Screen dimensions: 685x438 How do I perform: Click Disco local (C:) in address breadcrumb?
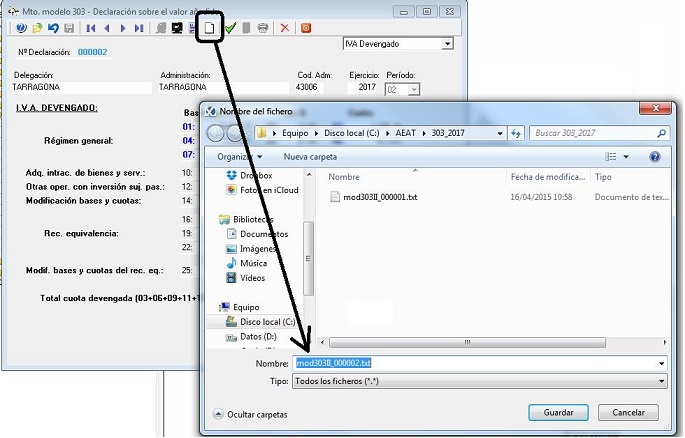352,133
